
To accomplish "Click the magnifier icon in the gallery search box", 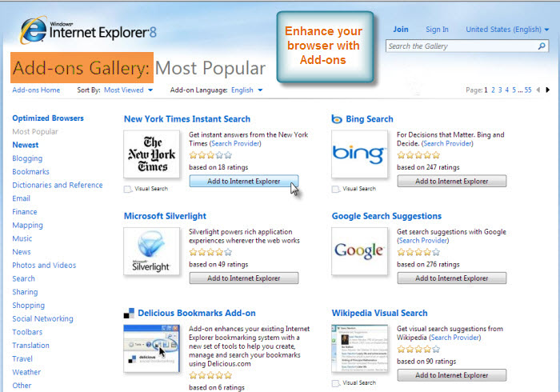I will pos(542,46).
